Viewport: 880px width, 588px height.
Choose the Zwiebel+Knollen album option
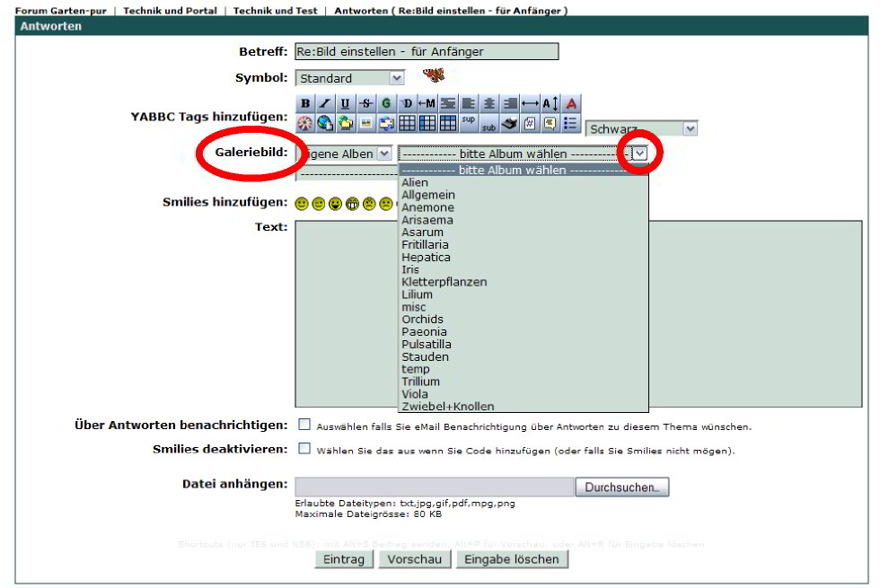[x=448, y=406]
